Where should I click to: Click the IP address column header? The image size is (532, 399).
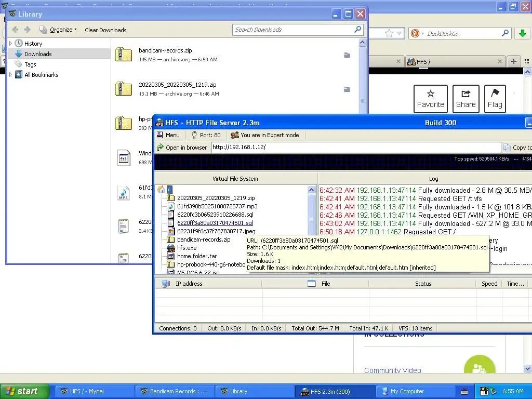click(208, 284)
